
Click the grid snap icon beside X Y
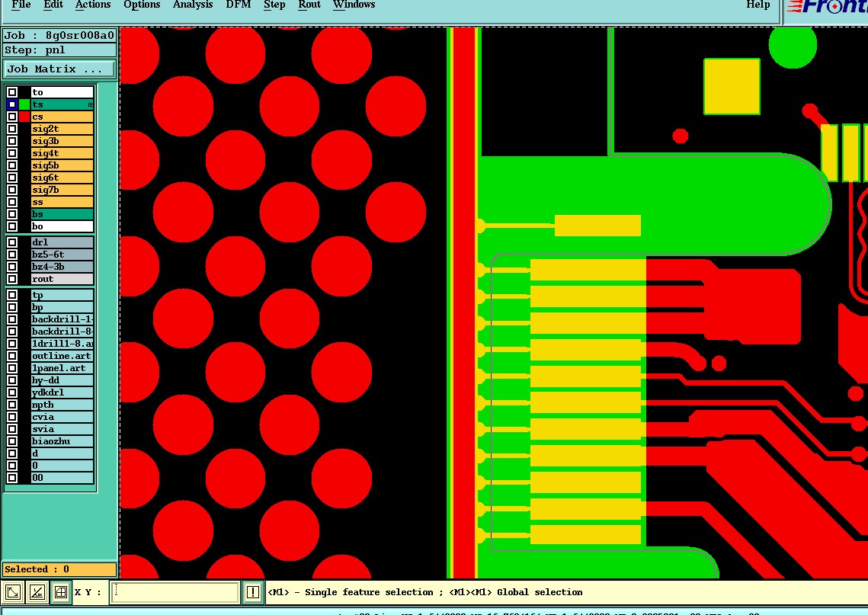click(x=61, y=592)
